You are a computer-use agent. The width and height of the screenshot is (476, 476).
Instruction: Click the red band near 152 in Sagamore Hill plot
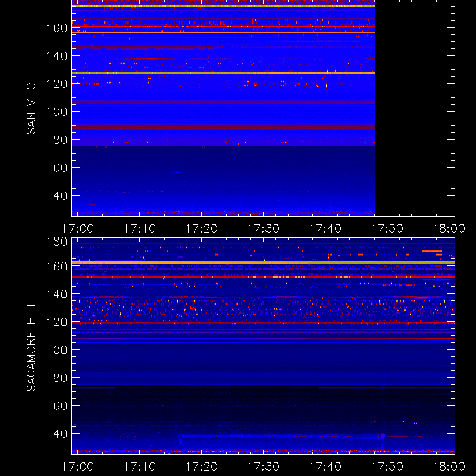coord(263,277)
